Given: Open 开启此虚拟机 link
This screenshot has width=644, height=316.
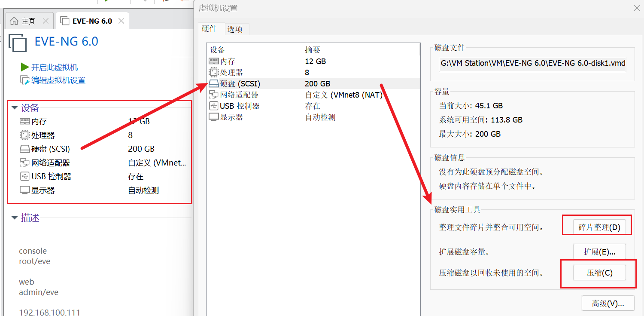Looking at the screenshot, I should click(x=55, y=67).
